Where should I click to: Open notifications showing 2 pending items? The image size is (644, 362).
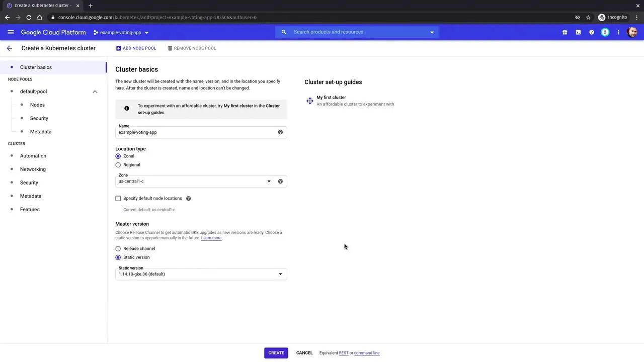tap(605, 32)
